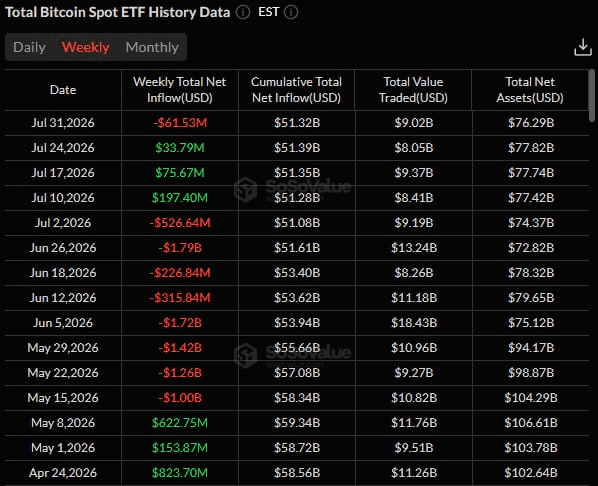Screen dimensions: 598x486
Task: Click the $57.08B cumulative inflow value
Action: 297,373
